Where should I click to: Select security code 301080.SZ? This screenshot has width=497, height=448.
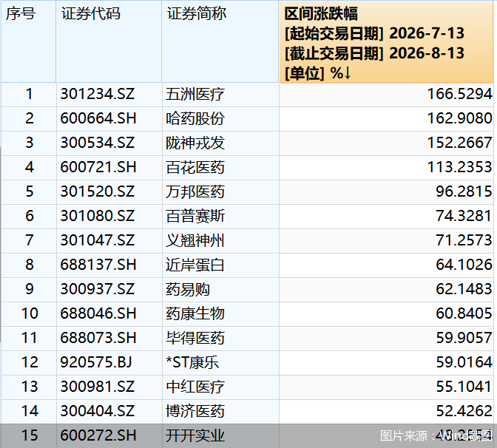(98, 216)
